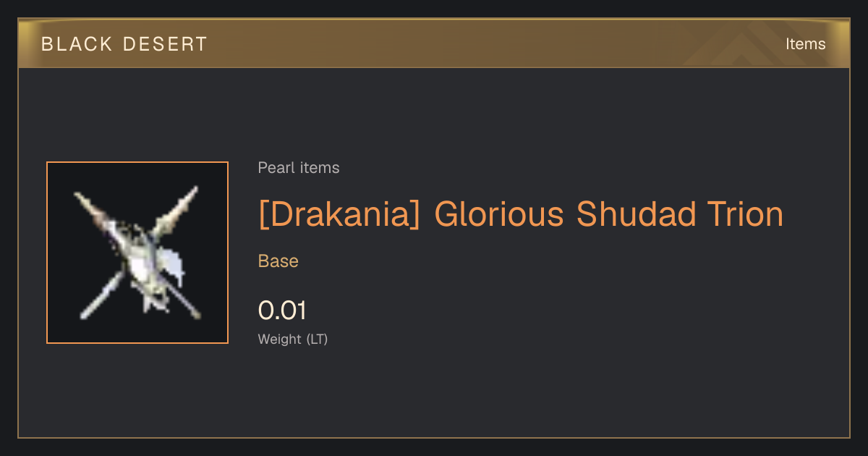Click the Glorious Shudad Trion item icon
868x456 pixels.
[137, 253]
